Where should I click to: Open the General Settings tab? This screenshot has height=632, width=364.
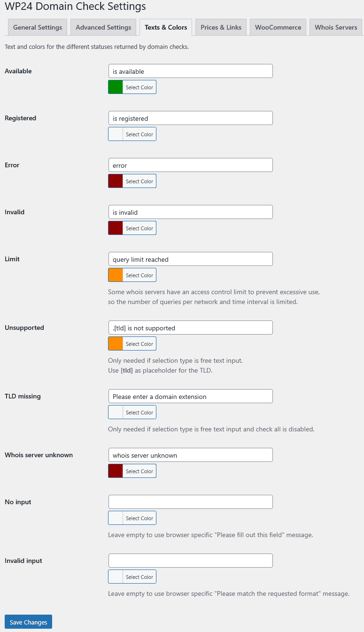click(x=38, y=27)
